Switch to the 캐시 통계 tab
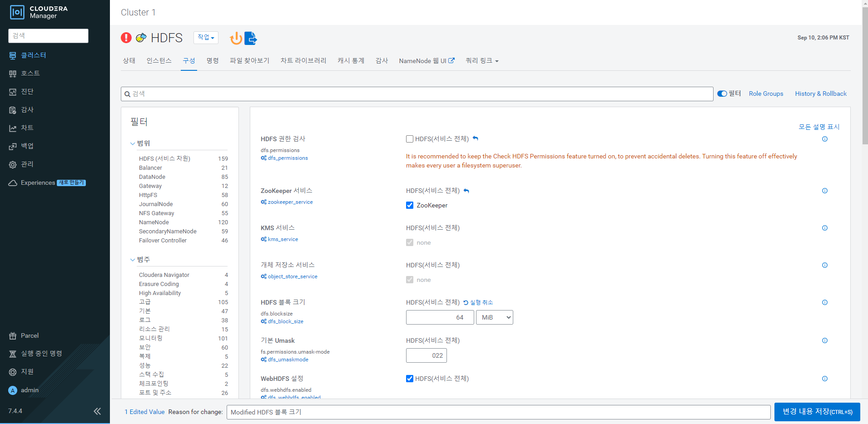Screen dimensions: 868x424 pos(351,61)
